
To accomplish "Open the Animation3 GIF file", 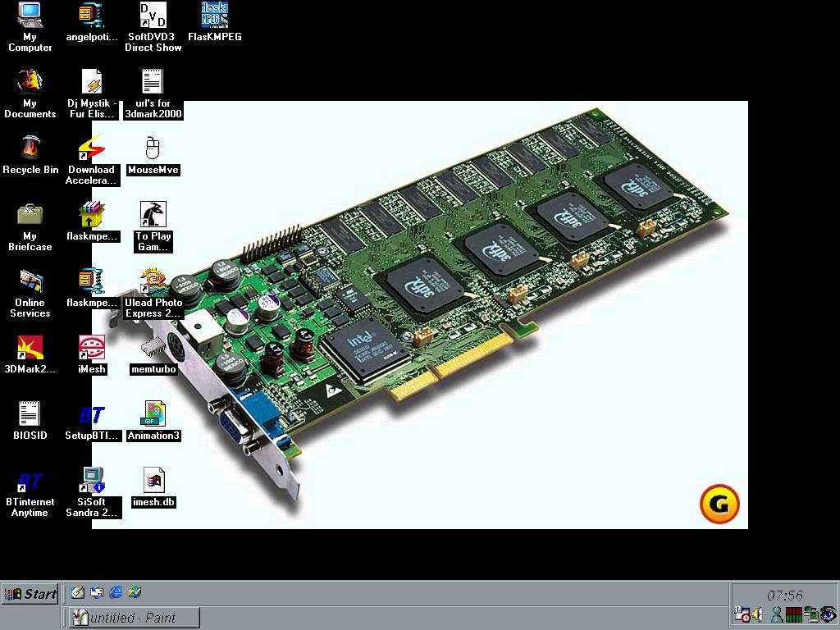I will coord(153,414).
